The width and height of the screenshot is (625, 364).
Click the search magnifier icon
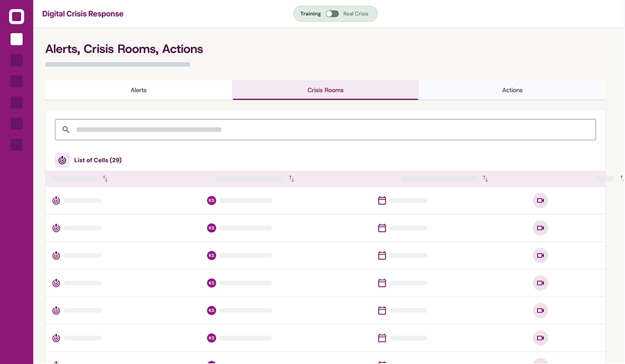pos(66,129)
